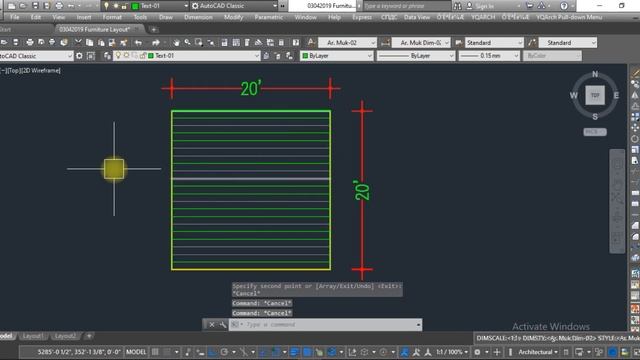
Task: Click the Multileader Style icon
Action: point(532,42)
